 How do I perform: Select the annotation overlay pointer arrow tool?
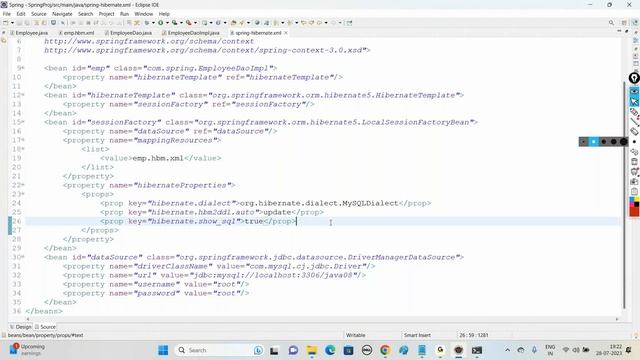[x=634, y=102]
